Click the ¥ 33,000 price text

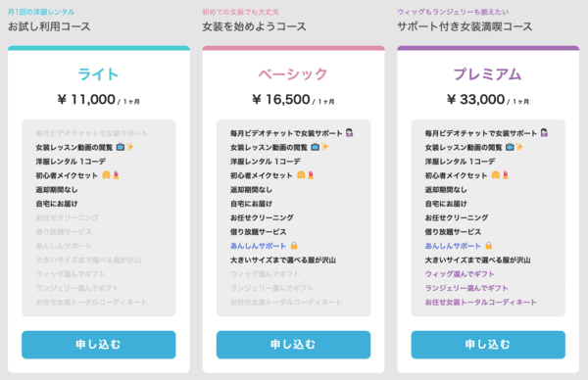475,100
